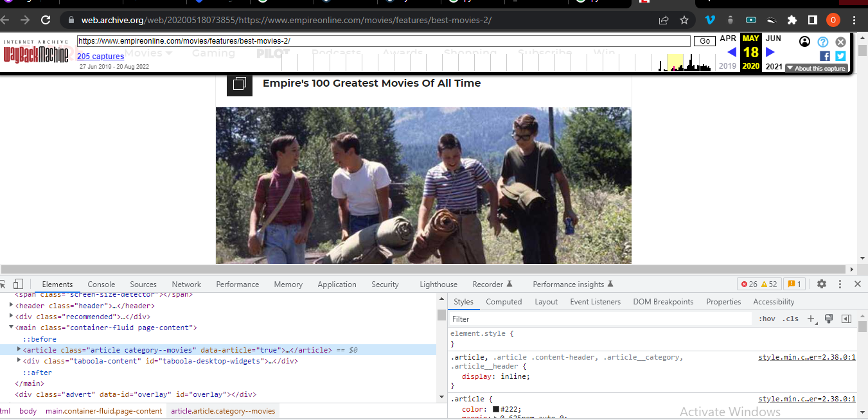Screen dimensions: 868x420
Task: Open DevTools more options menu
Action: point(840,284)
